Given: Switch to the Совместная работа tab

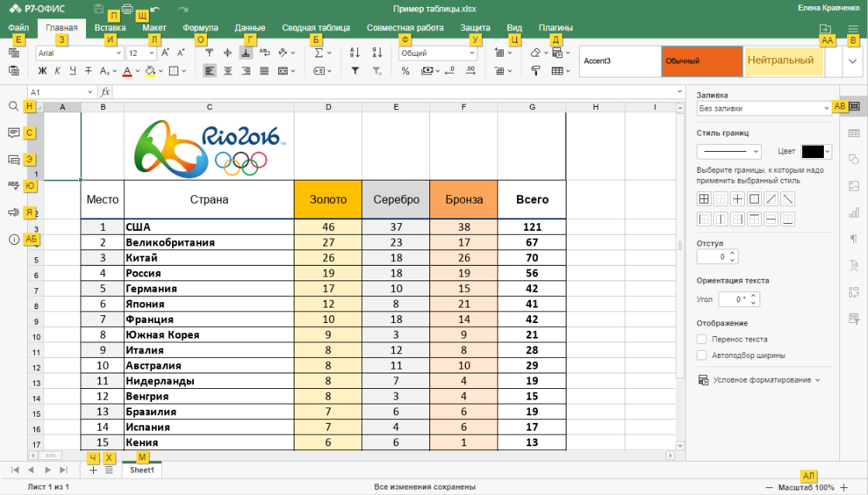Looking at the screenshot, I should coord(405,28).
